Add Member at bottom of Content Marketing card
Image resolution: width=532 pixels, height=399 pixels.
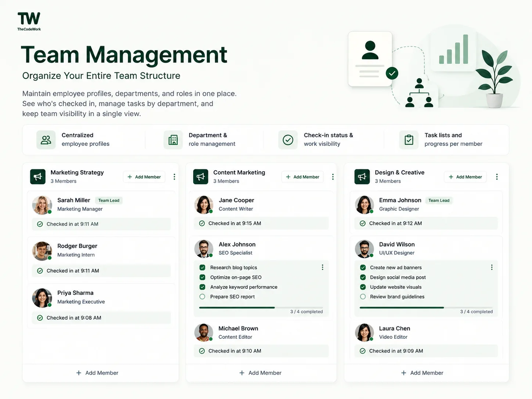coord(260,373)
